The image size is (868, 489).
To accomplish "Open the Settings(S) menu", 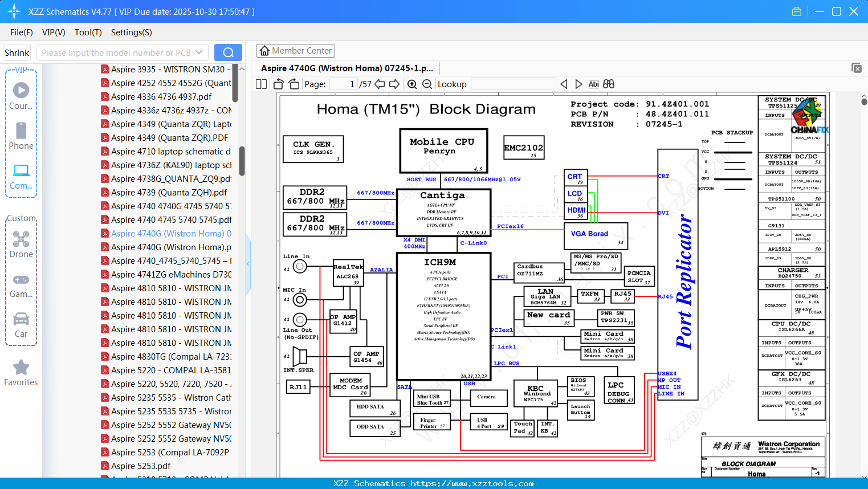I will pyautogui.click(x=132, y=32).
